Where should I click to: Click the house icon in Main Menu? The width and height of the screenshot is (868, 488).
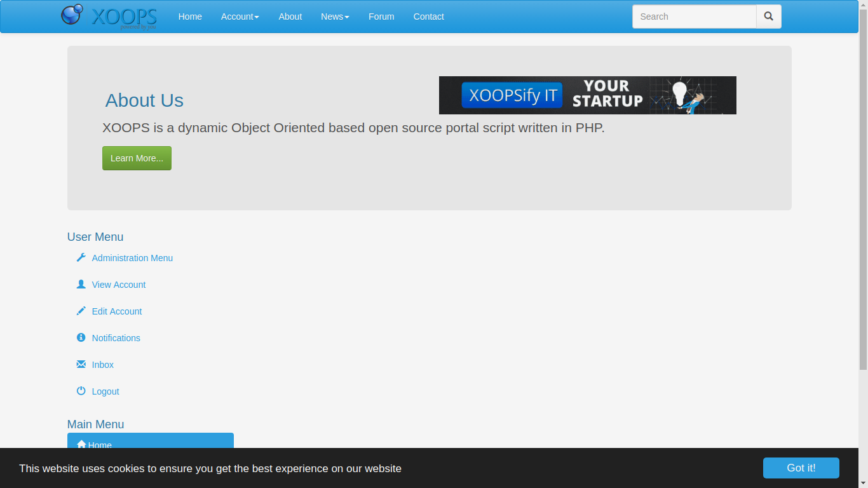point(81,444)
